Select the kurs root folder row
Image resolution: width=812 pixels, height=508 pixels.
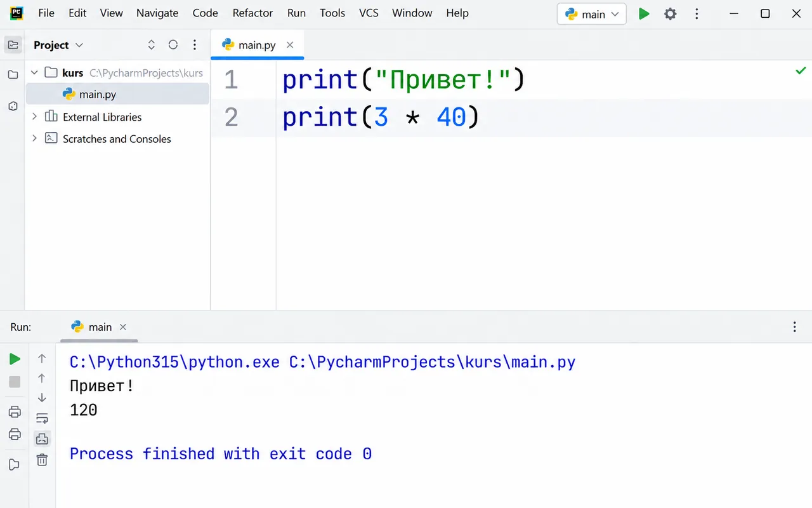[x=117, y=73]
